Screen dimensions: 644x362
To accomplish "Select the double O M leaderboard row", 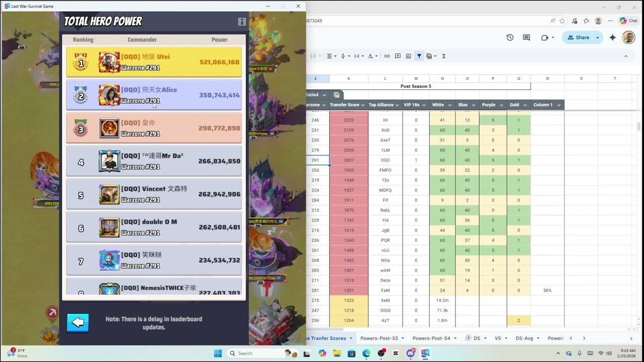I will click(x=154, y=227).
